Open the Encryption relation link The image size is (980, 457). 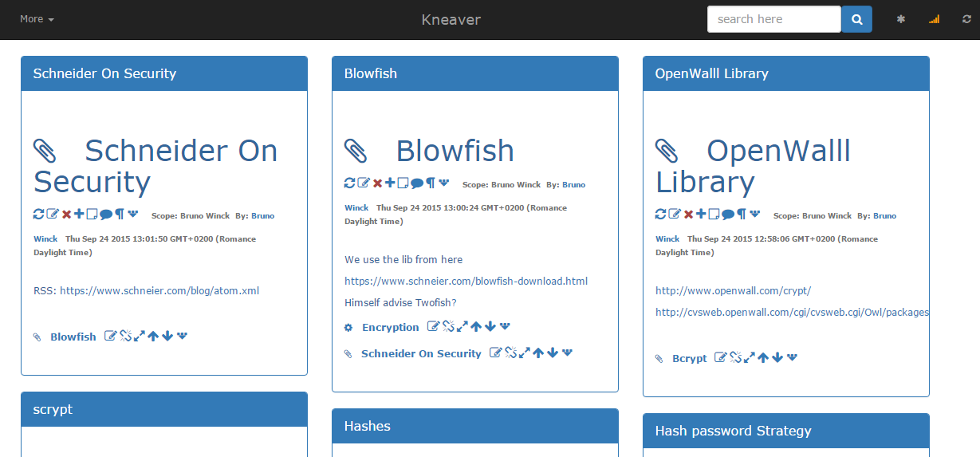point(391,327)
